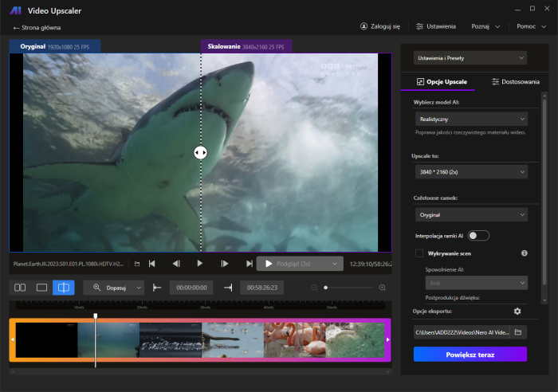Open the AI model dropdown Realistyczny
Screen dimensions: 558x392
pos(471,120)
